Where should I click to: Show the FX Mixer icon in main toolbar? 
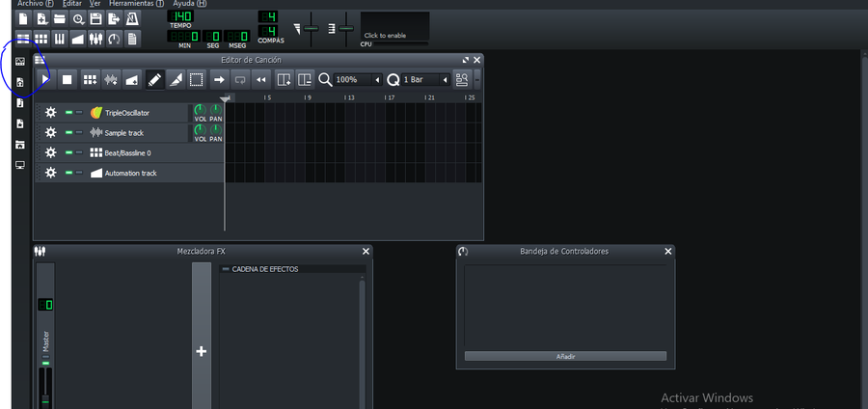(95, 39)
